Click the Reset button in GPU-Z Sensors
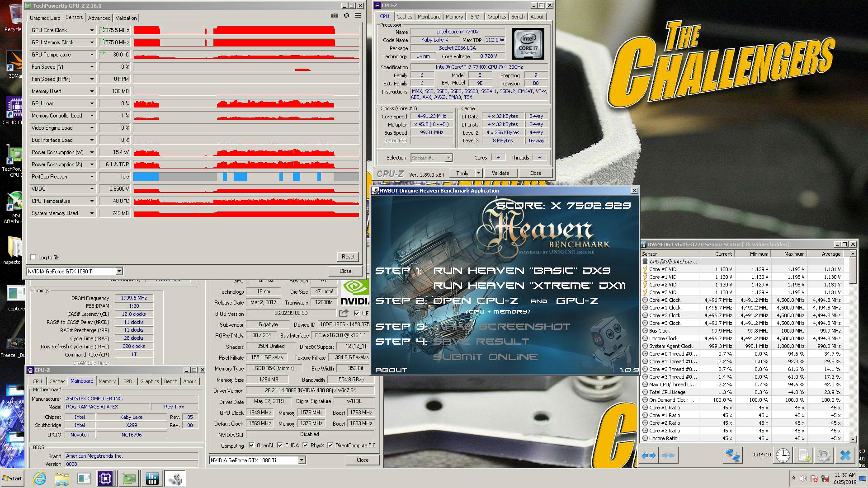 click(348, 257)
